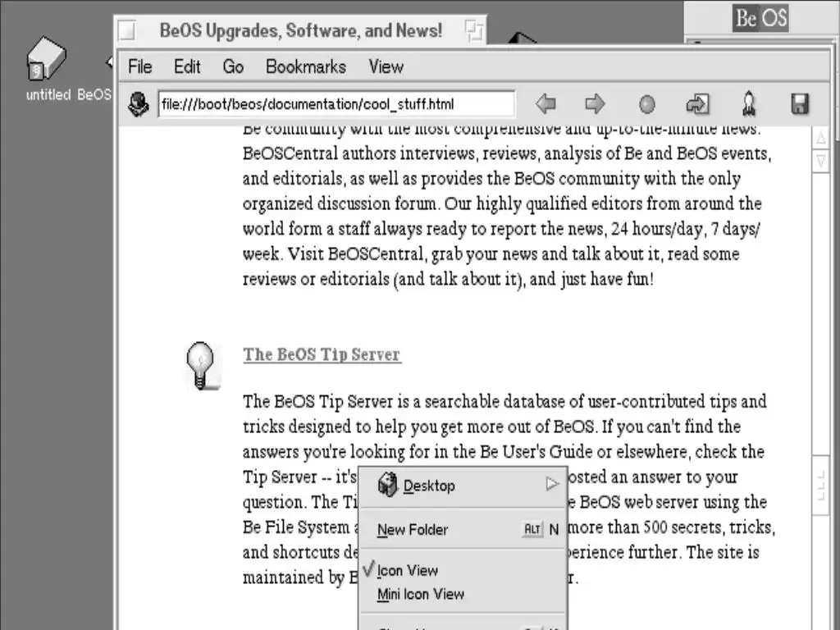Open the Edit menu
Screen dimensions: 840x630
(187, 67)
